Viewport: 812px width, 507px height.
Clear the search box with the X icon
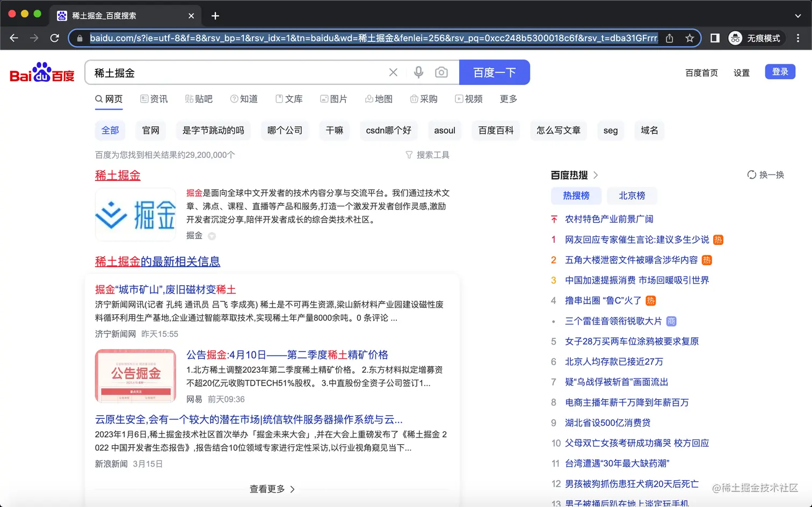click(393, 73)
